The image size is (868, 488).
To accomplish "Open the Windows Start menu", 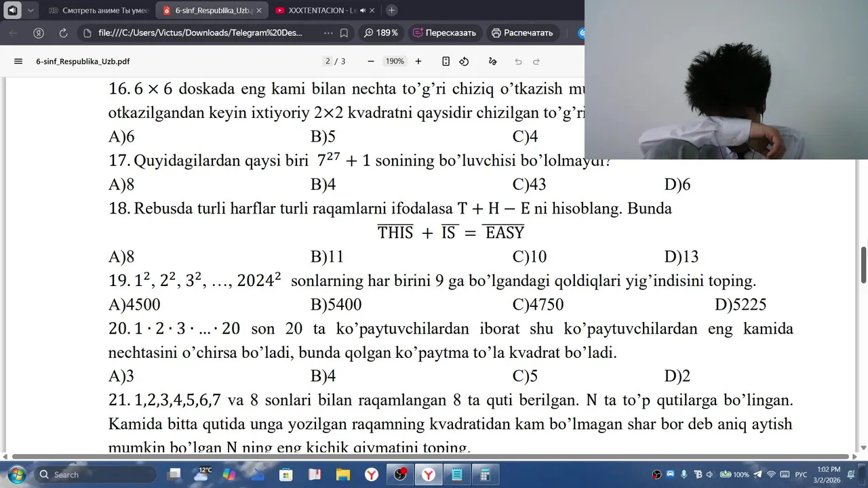I will click(x=16, y=474).
